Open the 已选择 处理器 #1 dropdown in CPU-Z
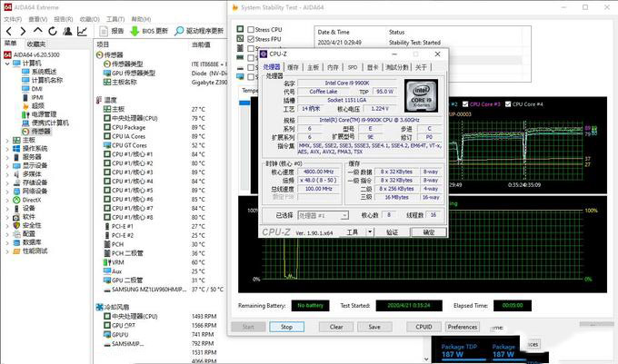618x364 pixels. tap(344, 216)
